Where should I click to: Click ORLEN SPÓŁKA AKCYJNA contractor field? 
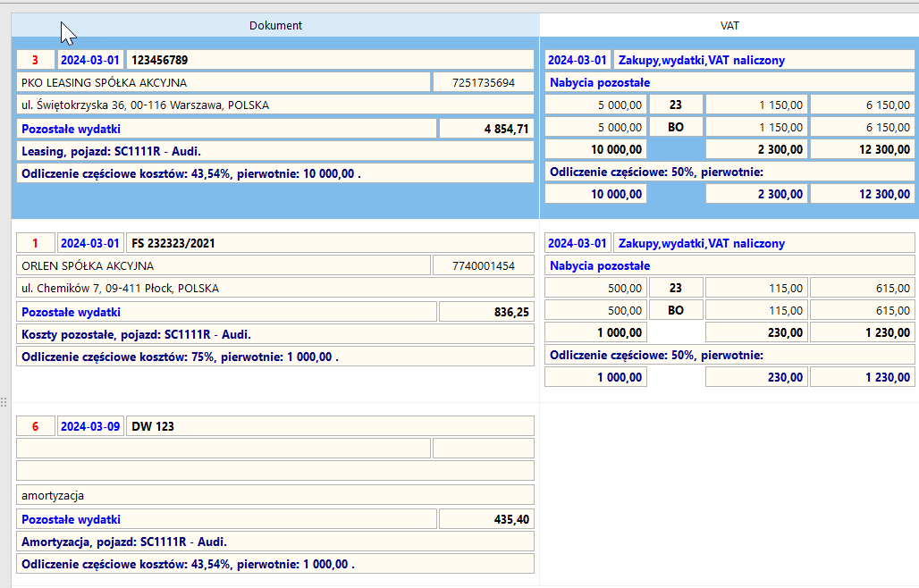click(223, 265)
